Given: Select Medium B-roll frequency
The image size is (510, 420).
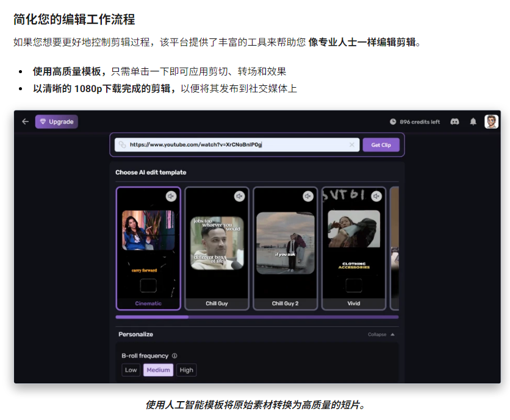Looking at the screenshot, I should [x=158, y=370].
